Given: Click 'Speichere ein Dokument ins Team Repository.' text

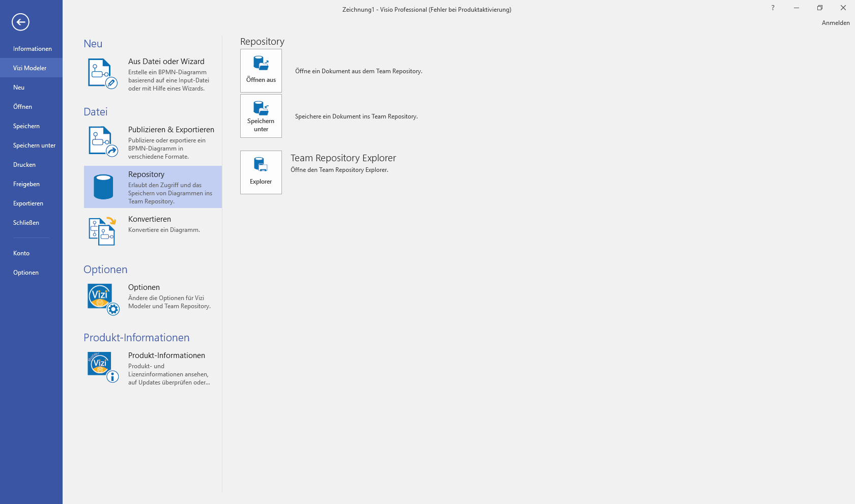Looking at the screenshot, I should coord(356,116).
